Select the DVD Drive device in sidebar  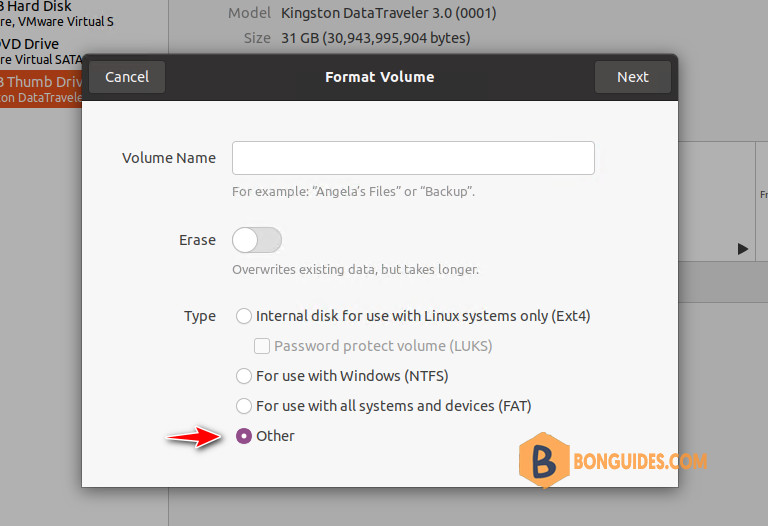click(41, 51)
